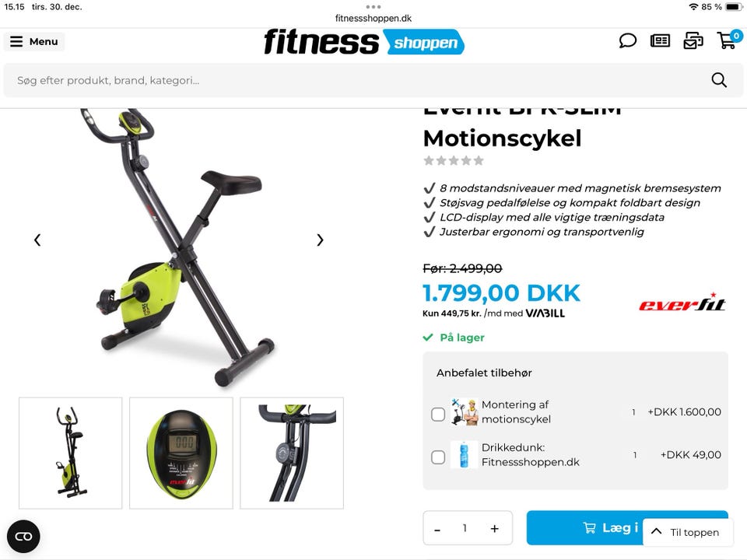Tick the Montering af motionscykel checkbox
The image size is (747, 560).
(x=438, y=414)
